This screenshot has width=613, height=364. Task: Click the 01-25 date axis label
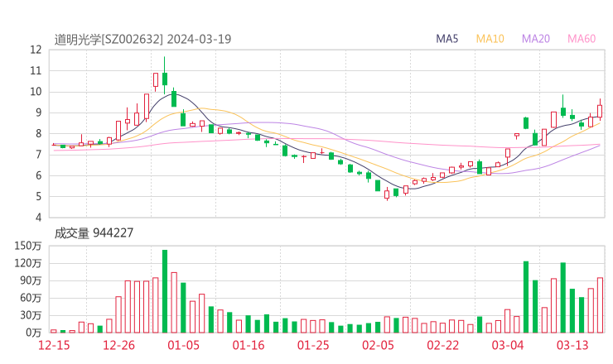click(313, 345)
